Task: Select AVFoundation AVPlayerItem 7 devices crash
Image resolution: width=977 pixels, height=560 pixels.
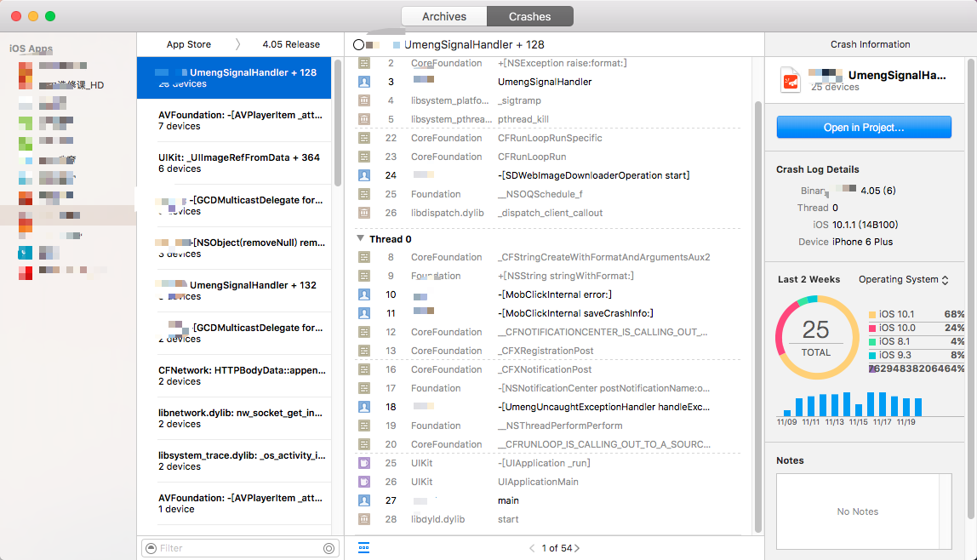Action: (234, 120)
